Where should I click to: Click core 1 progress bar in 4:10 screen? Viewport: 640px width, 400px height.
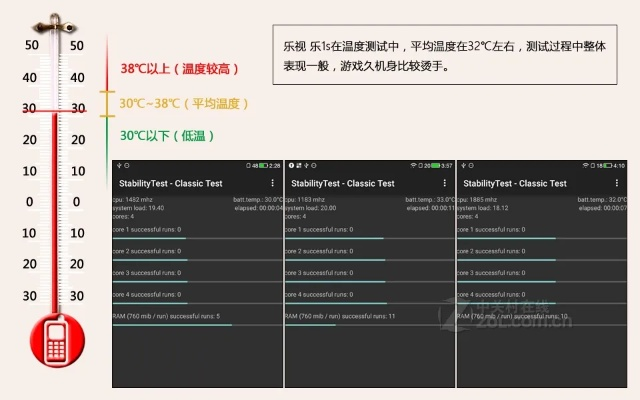click(542, 238)
